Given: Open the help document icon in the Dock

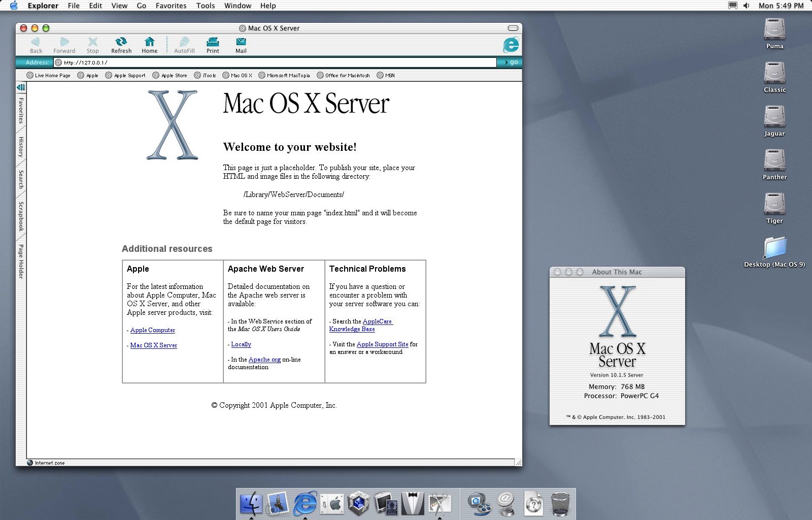Looking at the screenshot, I should pyautogui.click(x=533, y=504).
